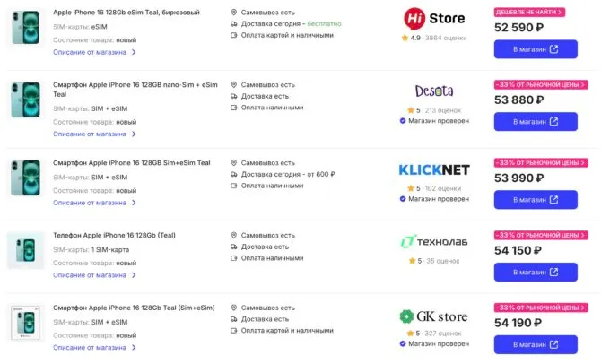Go to Hi Store via 'В магазин' button
Screen dimensions: 610x364
click(x=535, y=49)
